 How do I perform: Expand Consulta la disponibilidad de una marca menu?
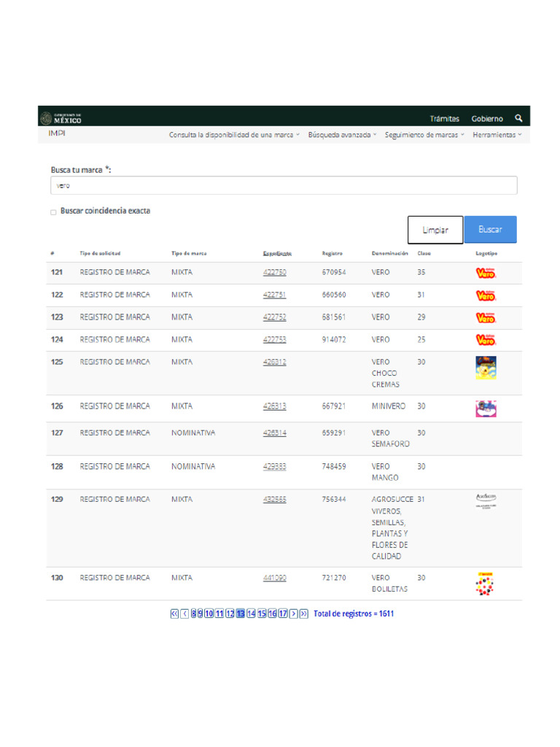234,135
